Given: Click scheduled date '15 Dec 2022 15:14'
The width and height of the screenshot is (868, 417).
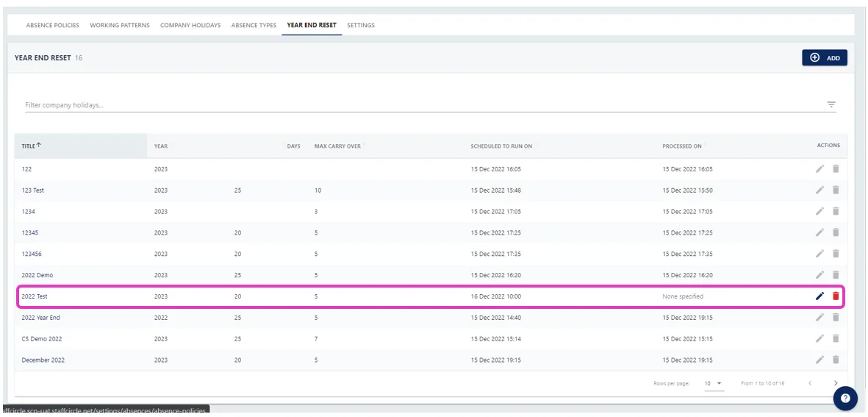Looking at the screenshot, I should [495, 339].
